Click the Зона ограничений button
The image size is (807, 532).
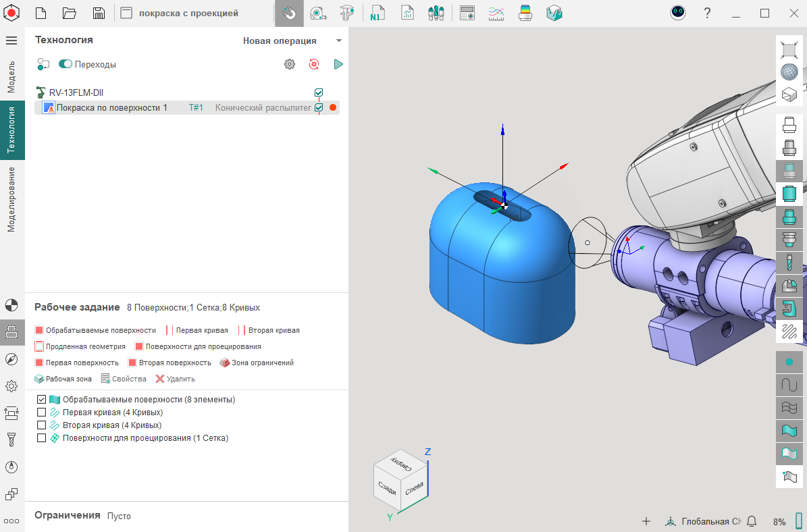(257, 363)
